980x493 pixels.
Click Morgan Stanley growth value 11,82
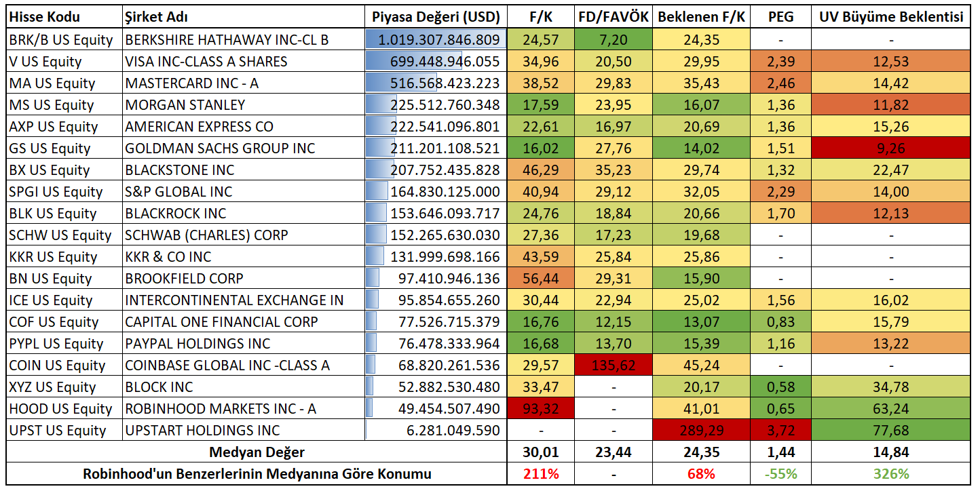pos(891,104)
